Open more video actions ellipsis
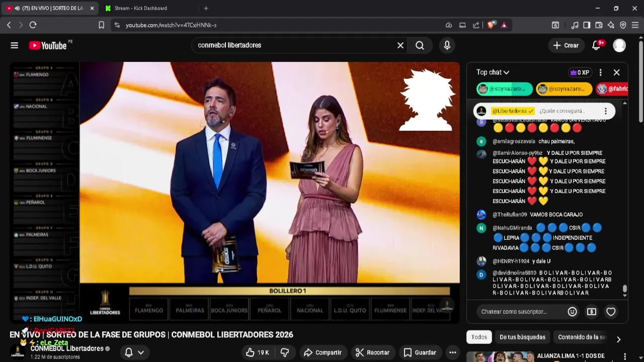 point(453,352)
